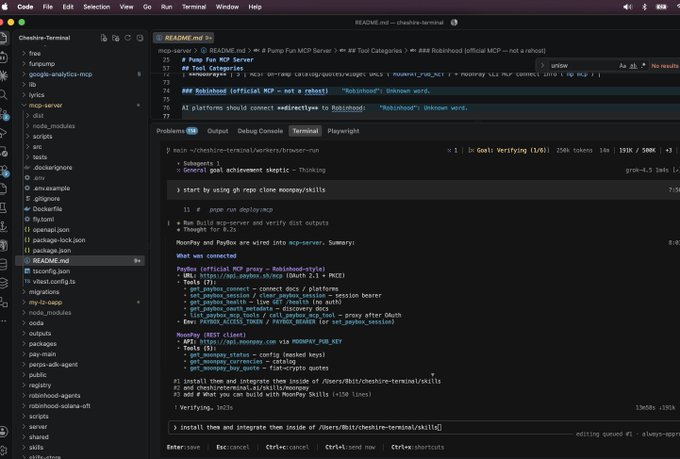Open the File menu
Screen dimensions: 680x459
click(48, 7)
